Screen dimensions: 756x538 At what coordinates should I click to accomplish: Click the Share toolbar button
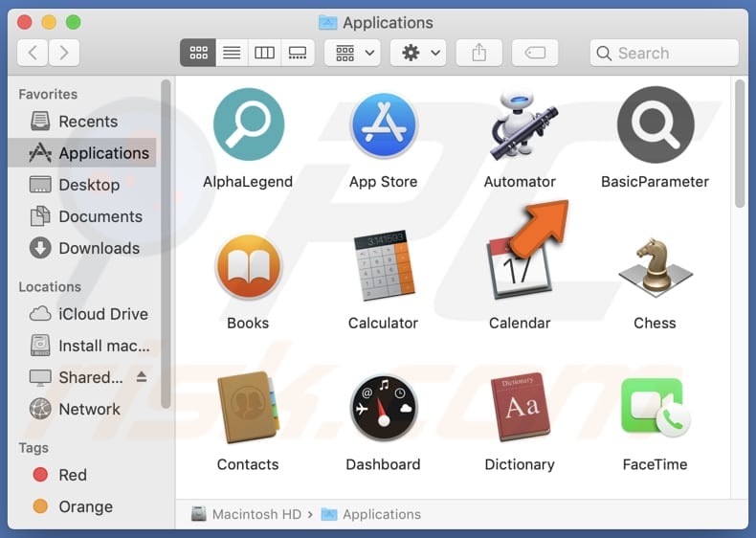[x=478, y=53]
